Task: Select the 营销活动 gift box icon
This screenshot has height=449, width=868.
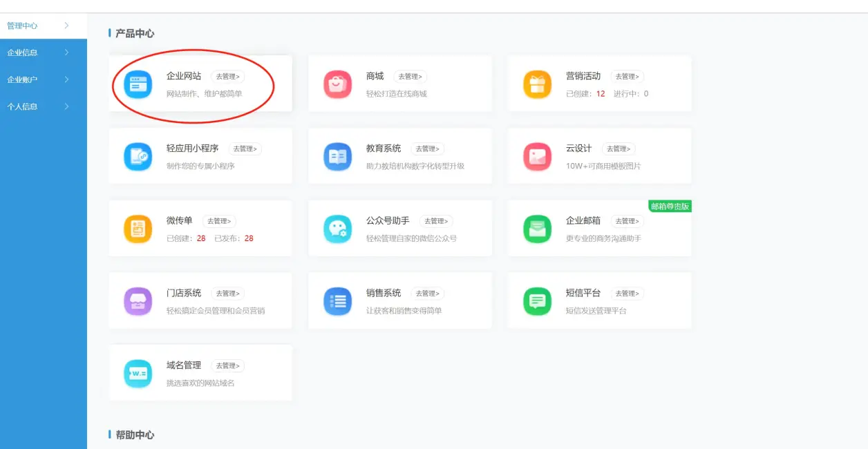Action: (537, 84)
